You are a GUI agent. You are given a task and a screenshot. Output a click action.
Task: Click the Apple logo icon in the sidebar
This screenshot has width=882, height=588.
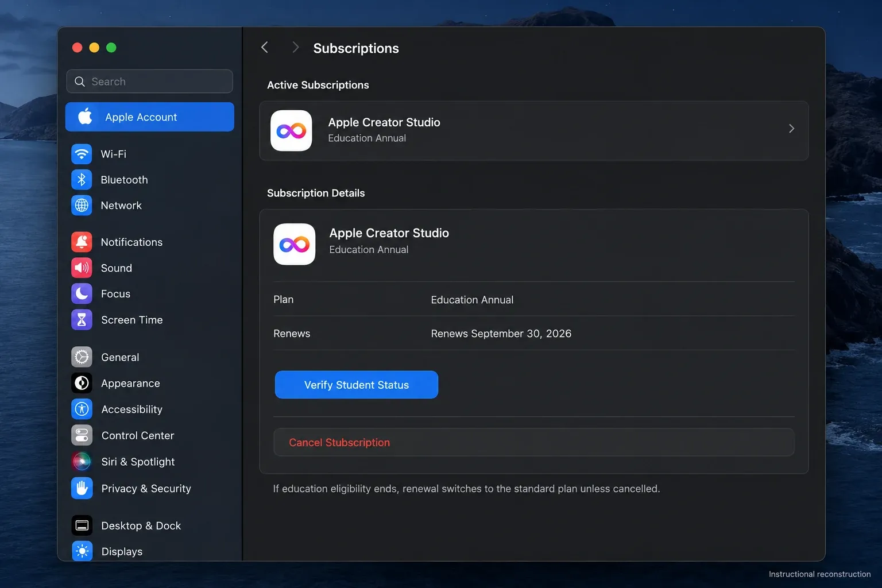pyautogui.click(x=86, y=117)
